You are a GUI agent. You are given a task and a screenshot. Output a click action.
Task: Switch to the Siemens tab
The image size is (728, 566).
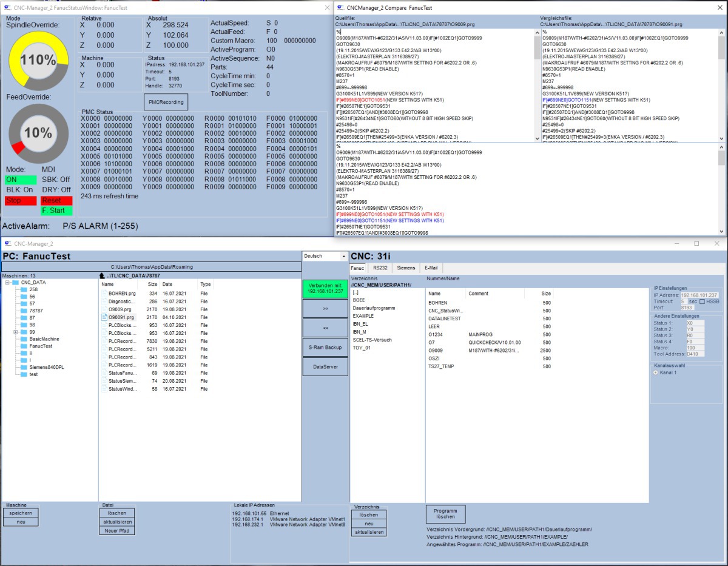click(406, 268)
